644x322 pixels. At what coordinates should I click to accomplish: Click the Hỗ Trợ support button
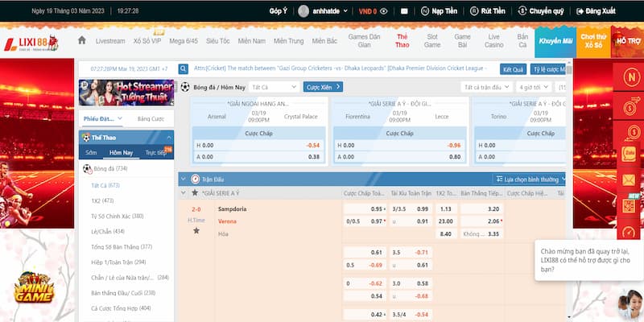[627, 42]
